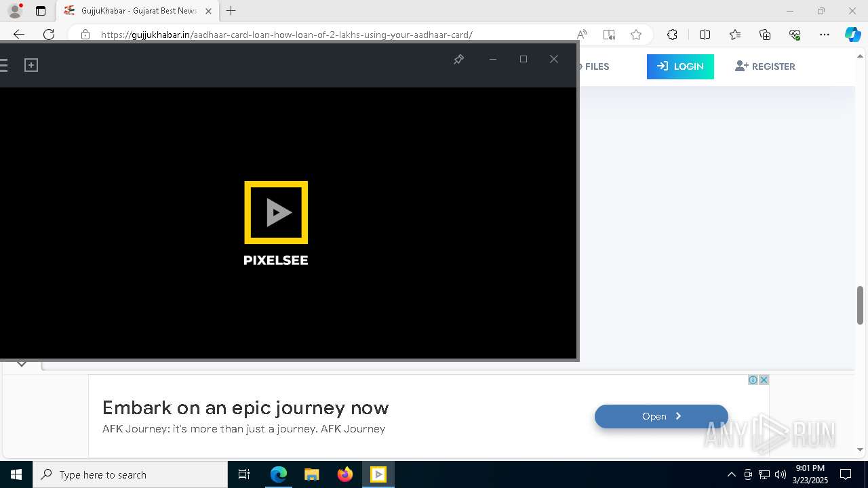Image resolution: width=868 pixels, height=488 pixels.
Task: Open Browser essentials heart icon
Action: click(795, 35)
